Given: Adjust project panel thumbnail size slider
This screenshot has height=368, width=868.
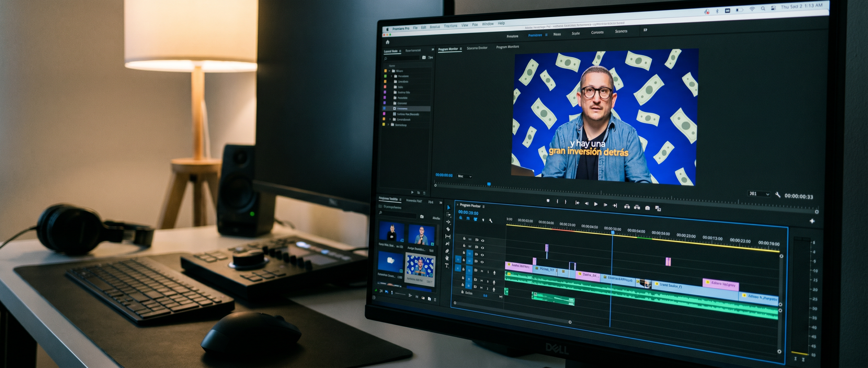Looking at the screenshot, I should point(401,294).
